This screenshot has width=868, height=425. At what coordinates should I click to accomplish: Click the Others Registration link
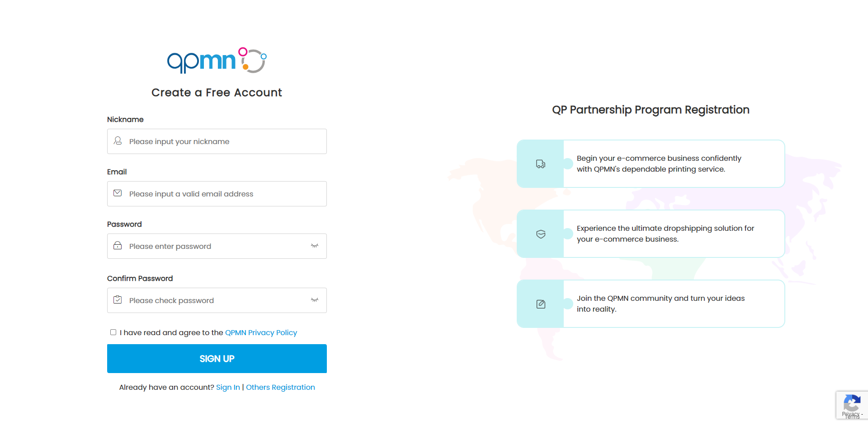(280, 387)
